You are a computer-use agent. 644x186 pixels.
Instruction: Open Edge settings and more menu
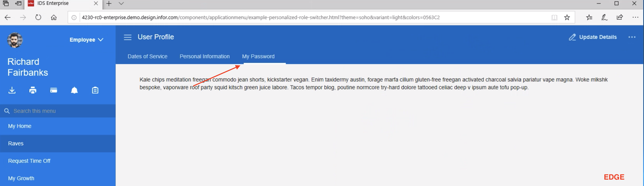pyautogui.click(x=635, y=17)
